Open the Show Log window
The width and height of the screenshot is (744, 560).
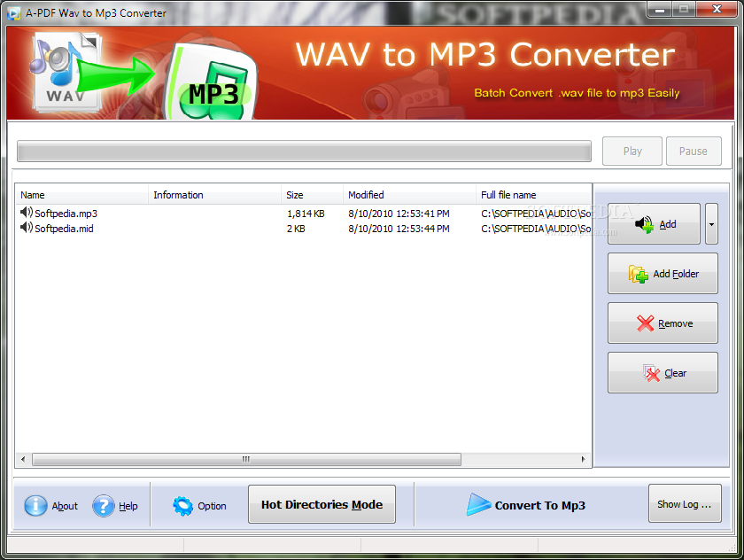[x=685, y=504]
